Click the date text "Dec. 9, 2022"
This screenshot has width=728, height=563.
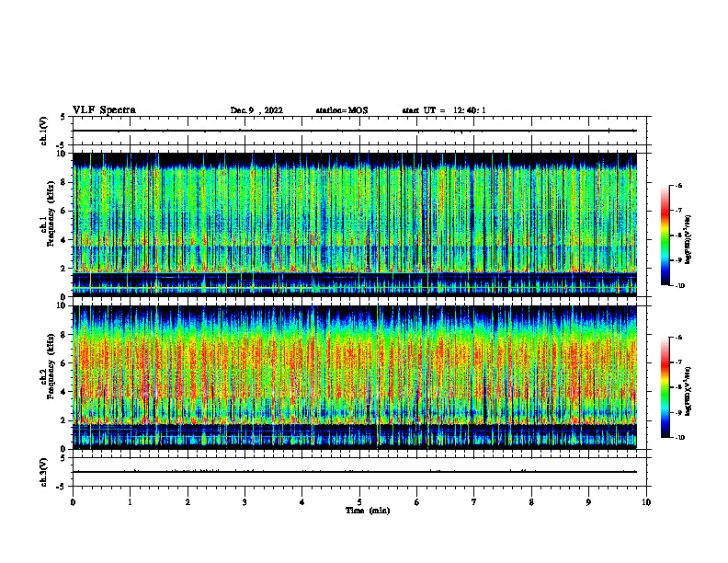pos(256,110)
